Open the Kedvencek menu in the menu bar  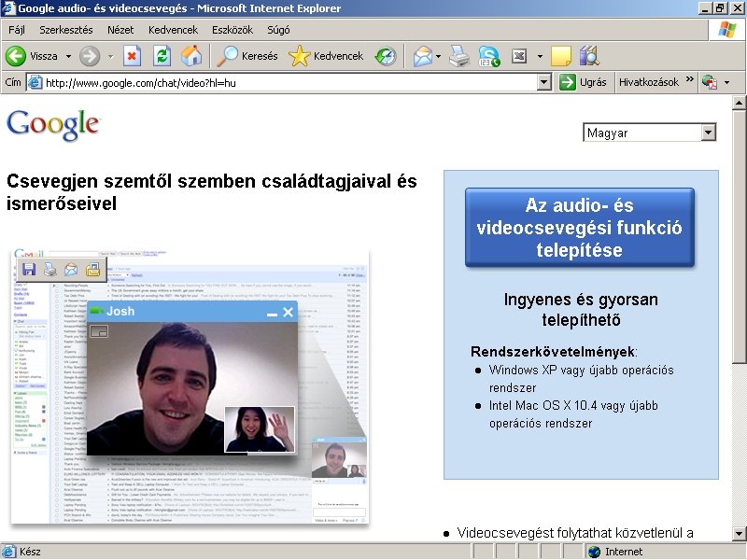tap(173, 30)
